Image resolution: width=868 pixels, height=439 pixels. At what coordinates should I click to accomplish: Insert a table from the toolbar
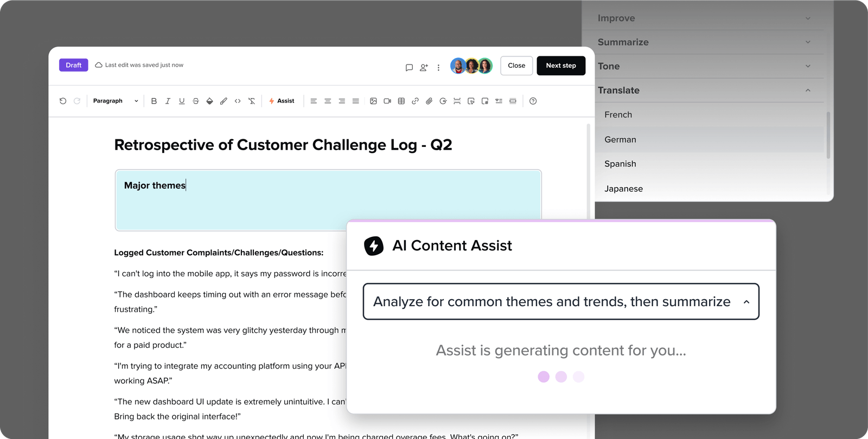tap(401, 101)
